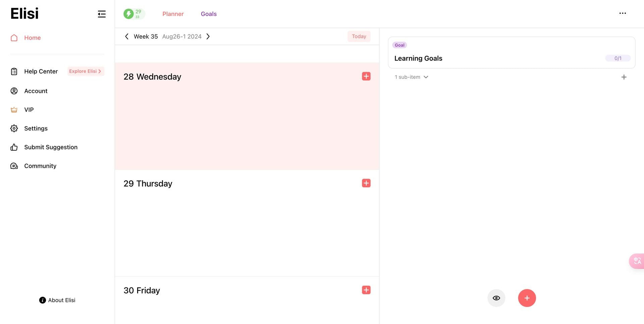Open the Community page
Image resolution: width=644 pixels, height=324 pixels.
[x=40, y=166]
